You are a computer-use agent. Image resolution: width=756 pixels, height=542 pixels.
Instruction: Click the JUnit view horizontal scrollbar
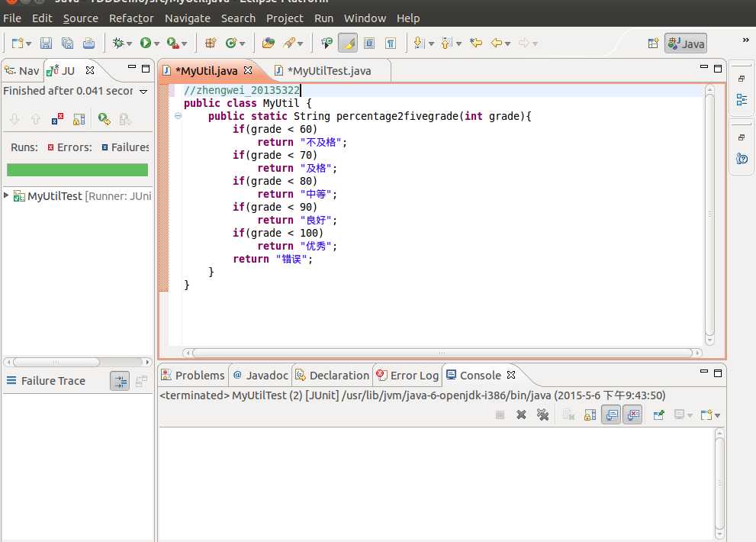(77, 362)
